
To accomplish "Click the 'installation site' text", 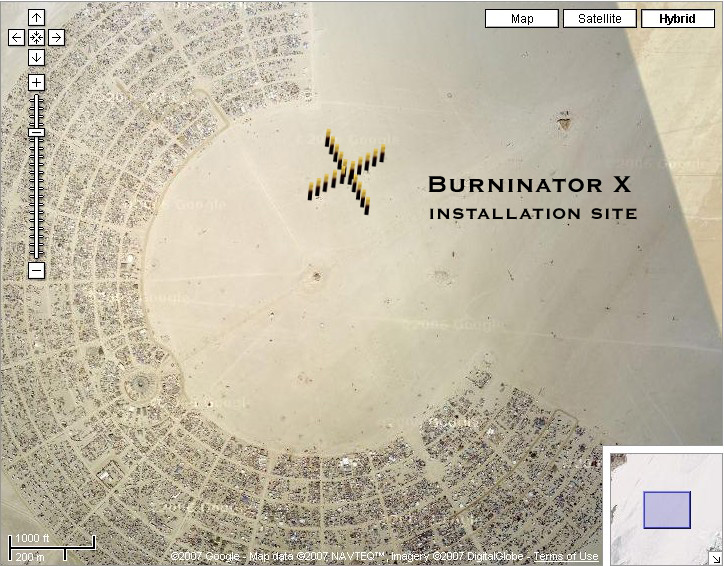I will click(533, 214).
